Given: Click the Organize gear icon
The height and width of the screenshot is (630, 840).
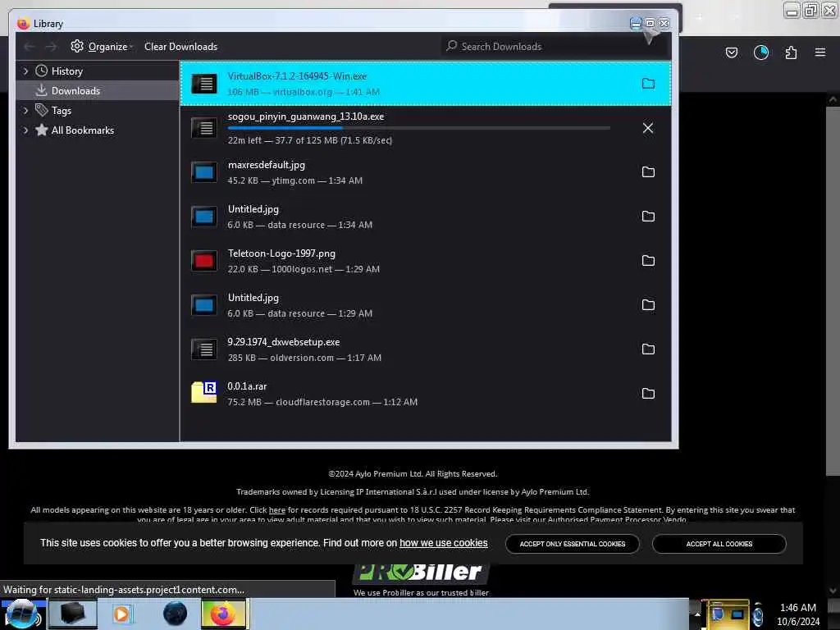Looking at the screenshot, I should (77, 46).
